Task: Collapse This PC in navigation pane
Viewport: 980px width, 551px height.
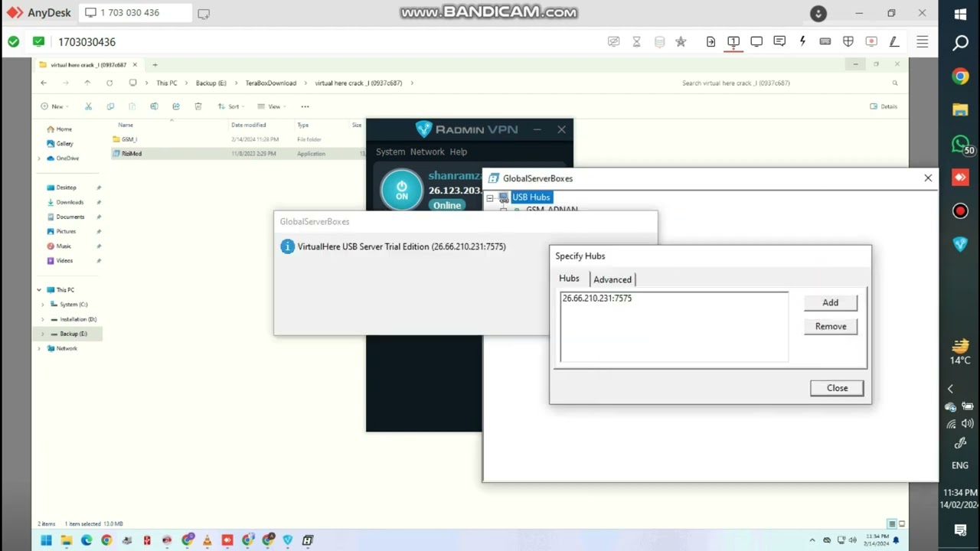Action: pos(39,290)
